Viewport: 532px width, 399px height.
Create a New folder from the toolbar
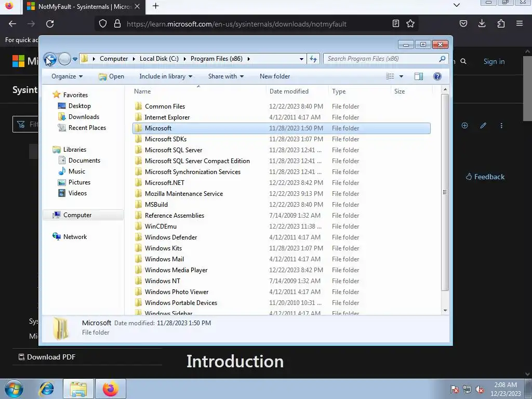click(x=275, y=76)
